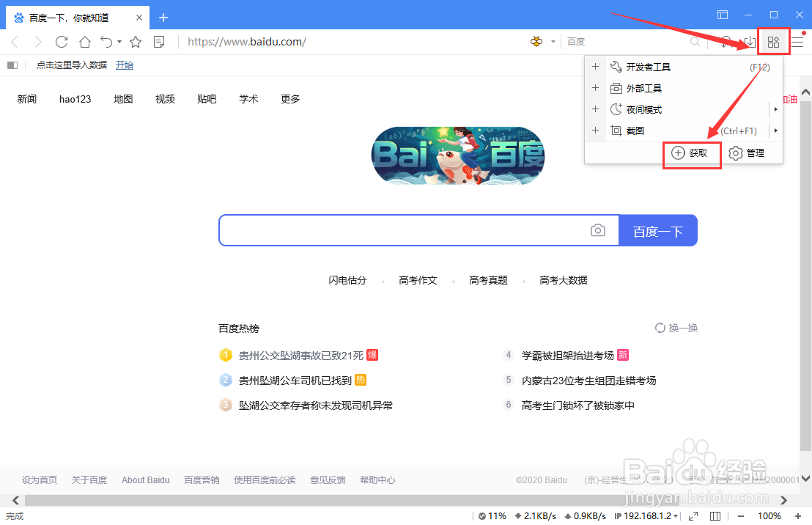Open 贵州公交坠湖事故已致21死 headline
Image resolution: width=812 pixels, height=525 pixels.
pyautogui.click(x=301, y=356)
